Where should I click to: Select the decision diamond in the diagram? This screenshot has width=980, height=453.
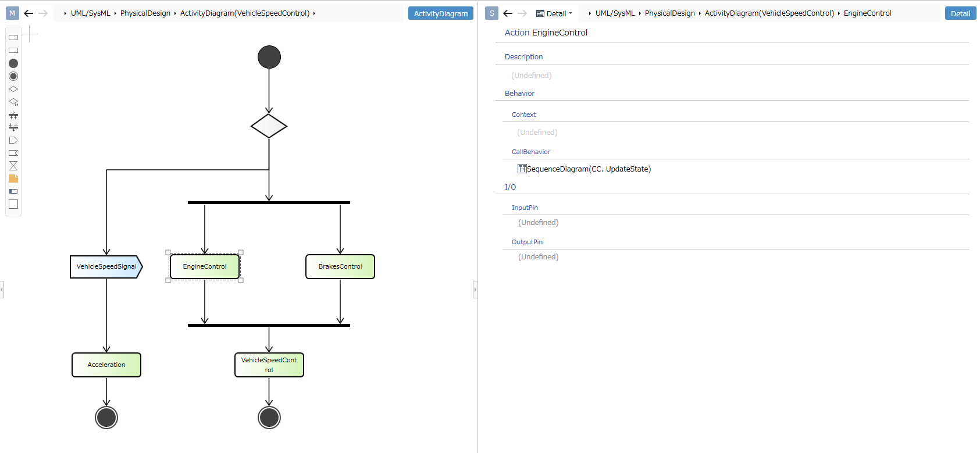pyautogui.click(x=269, y=126)
